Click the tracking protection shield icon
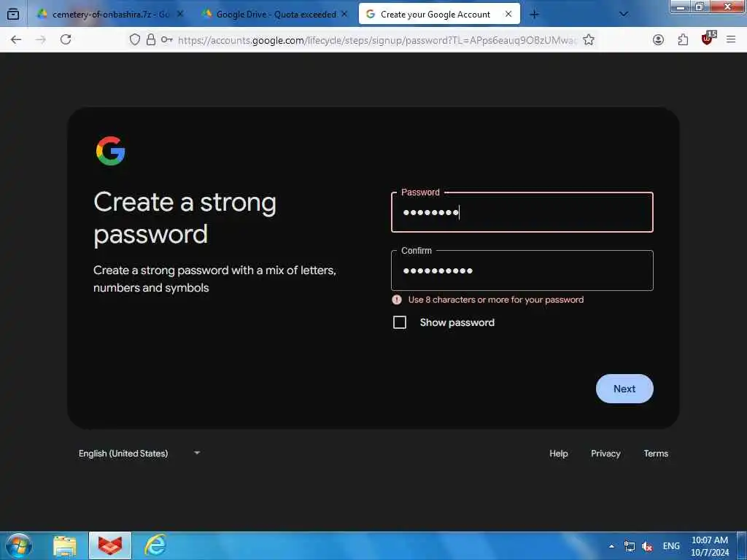747x560 pixels. pyautogui.click(x=135, y=39)
